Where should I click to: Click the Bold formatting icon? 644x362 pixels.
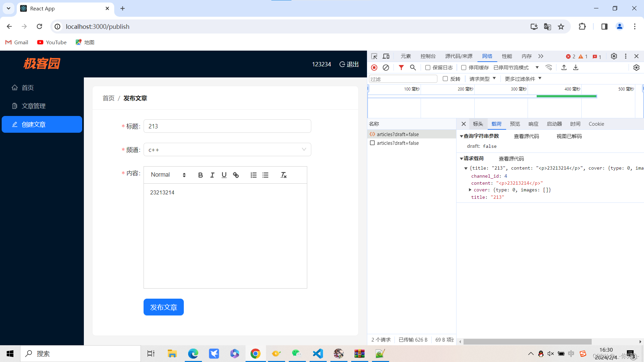(200, 175)
